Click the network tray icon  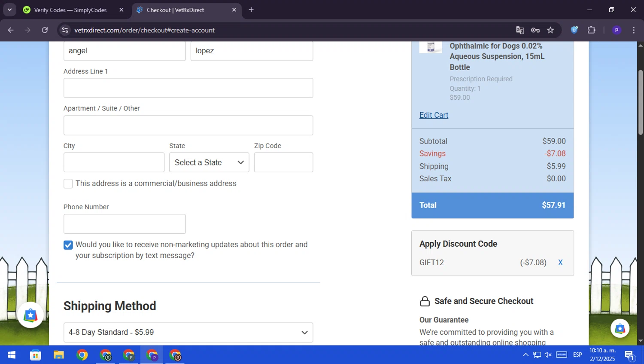[x=537, y=355]
